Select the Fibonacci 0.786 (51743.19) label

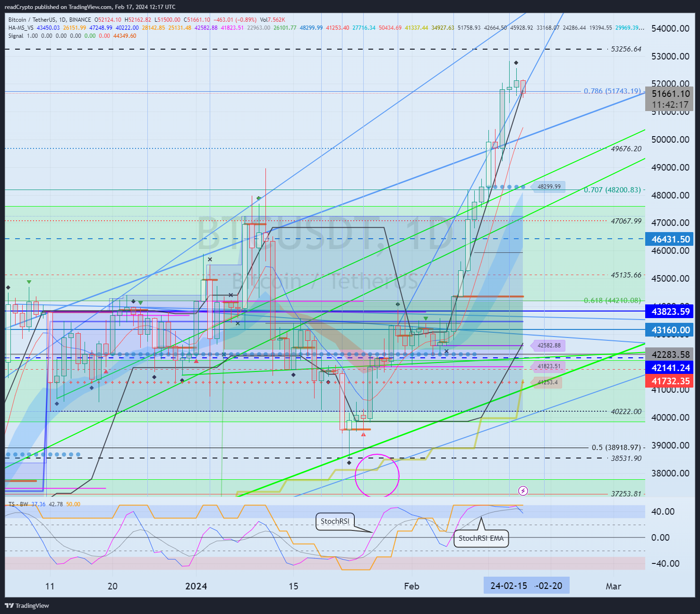click(x=612, y=91)
